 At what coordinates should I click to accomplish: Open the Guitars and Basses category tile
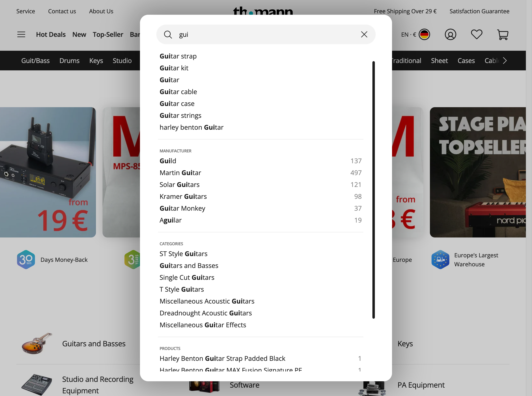(x=94, y=343)
